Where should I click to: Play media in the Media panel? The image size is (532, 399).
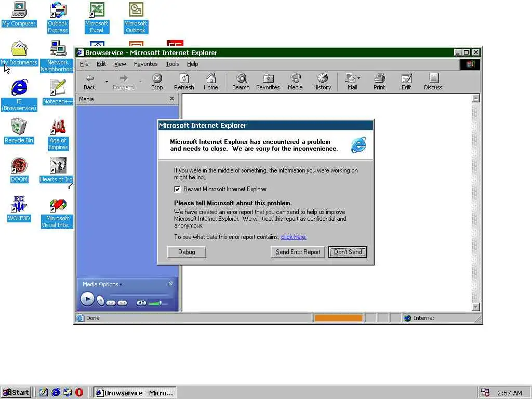pyautogui.click(x=87, y=299)
